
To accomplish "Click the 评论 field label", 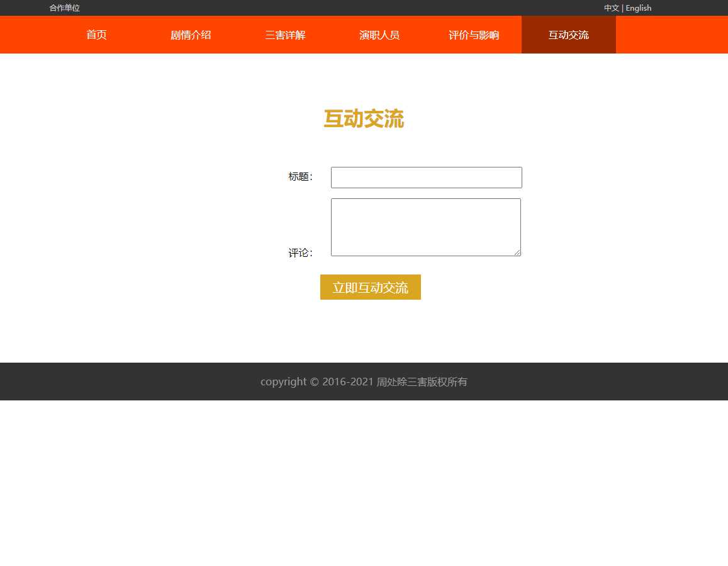I will tap(301, 253).
